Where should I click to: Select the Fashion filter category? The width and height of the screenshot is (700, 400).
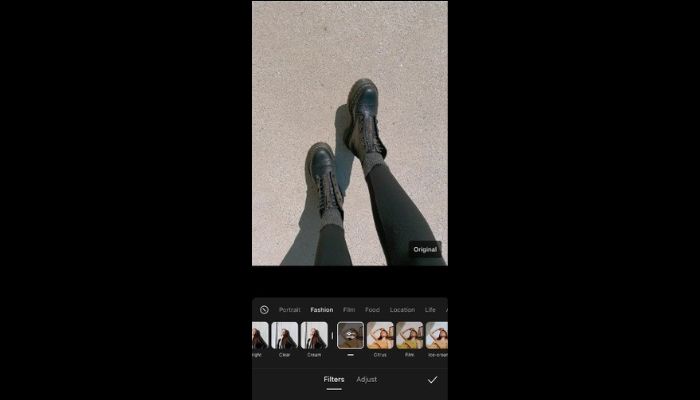click(x=321, y=309)
